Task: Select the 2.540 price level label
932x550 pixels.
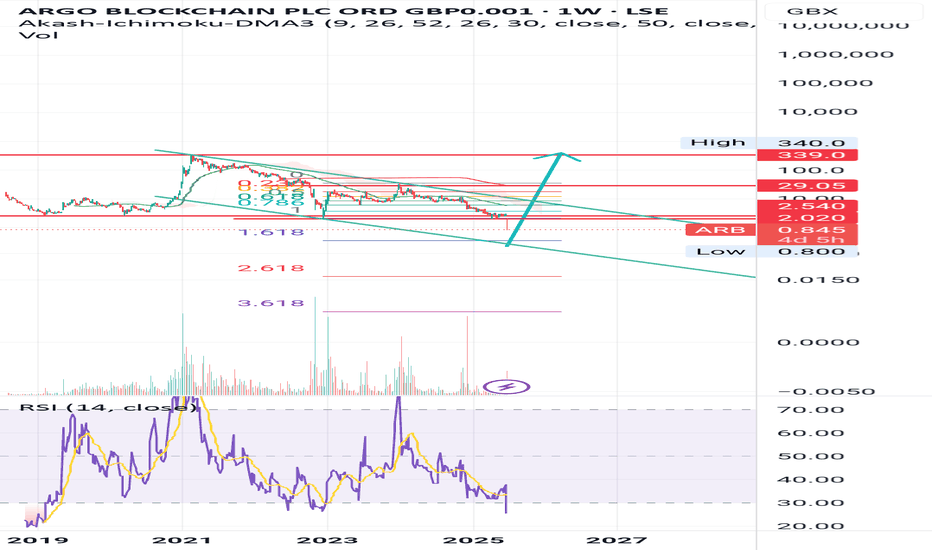Action: (x=807, y=206)
